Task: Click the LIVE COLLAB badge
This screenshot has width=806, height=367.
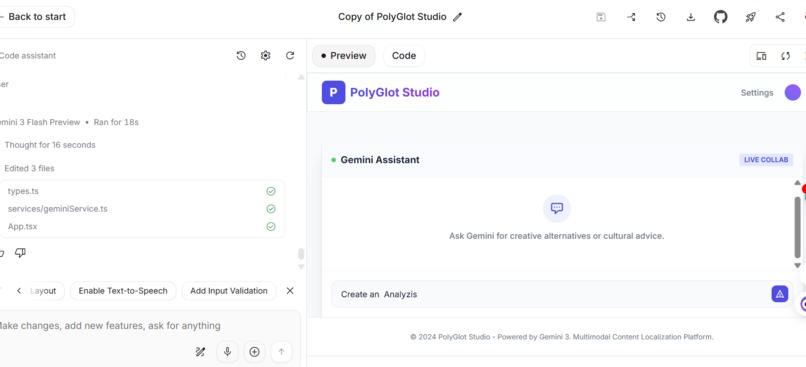Action: [766, 160]
